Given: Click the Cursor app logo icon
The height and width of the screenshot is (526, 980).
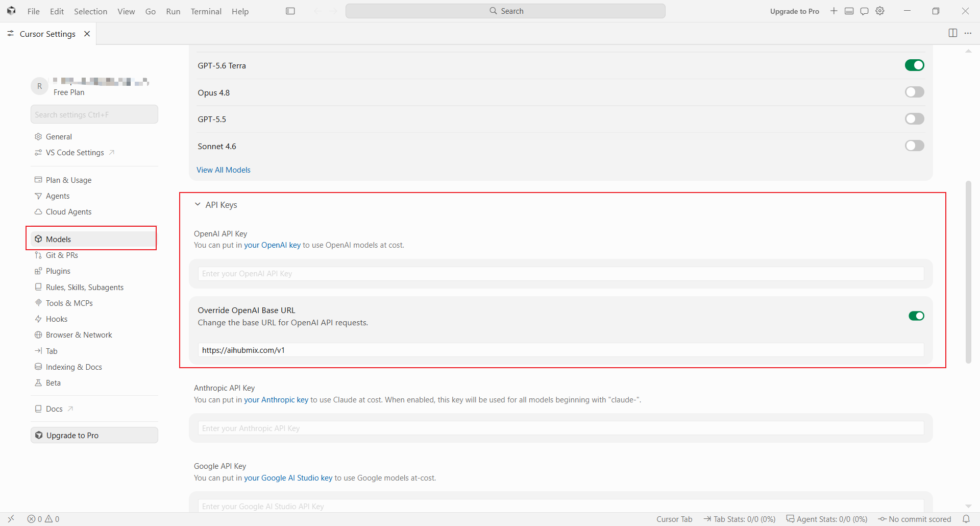Looking at the screenshot, I should (11, 11).
